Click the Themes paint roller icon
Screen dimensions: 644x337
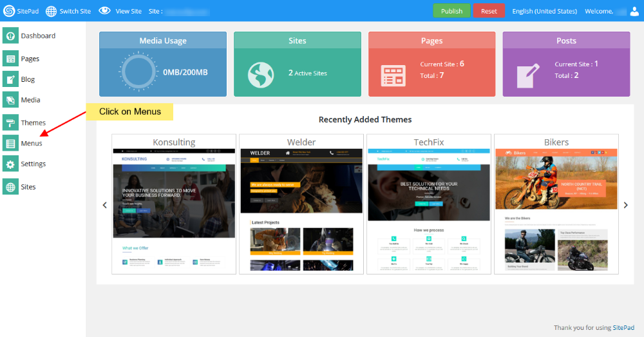[x=10, y=122]
